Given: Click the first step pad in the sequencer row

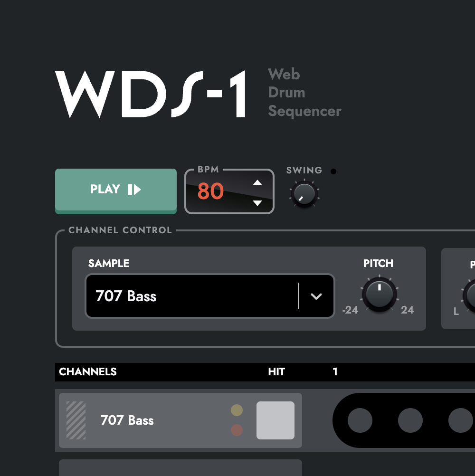Looking at the screenshot, I should coord(359,420).
